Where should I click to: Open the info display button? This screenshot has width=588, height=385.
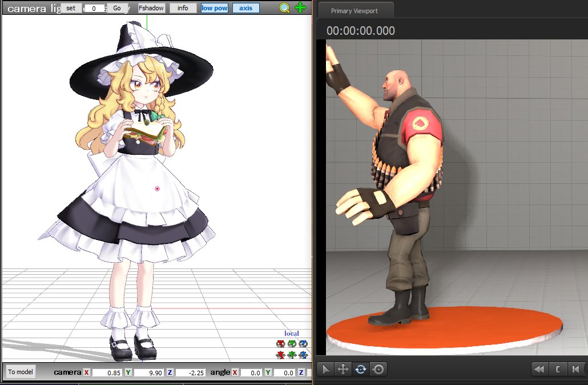(x=183, y=8)
